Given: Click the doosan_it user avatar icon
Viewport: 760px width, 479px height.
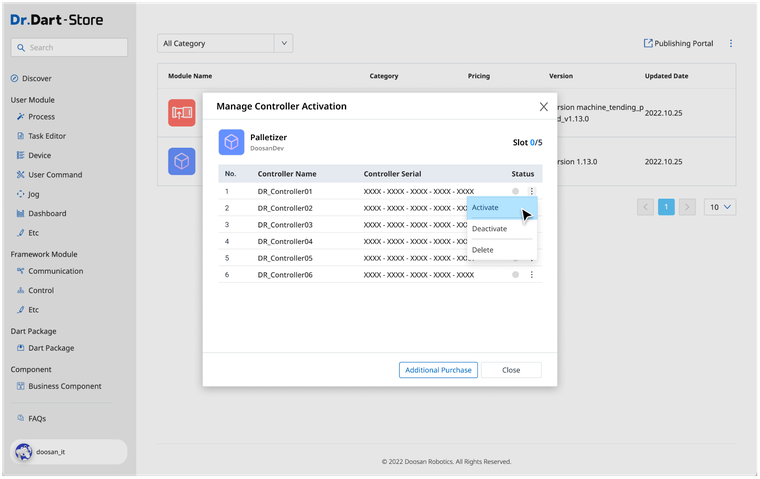Looking at the screenshot, I should [x=24, y=452].
